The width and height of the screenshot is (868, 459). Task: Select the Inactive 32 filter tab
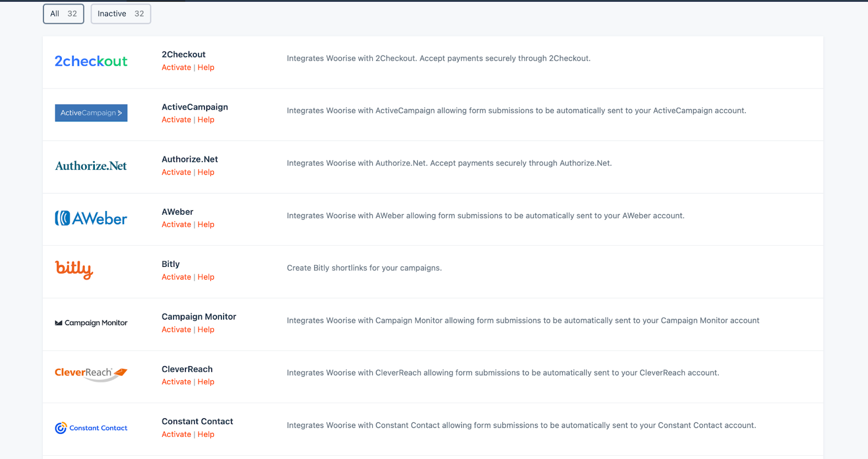tap(120, 14)
